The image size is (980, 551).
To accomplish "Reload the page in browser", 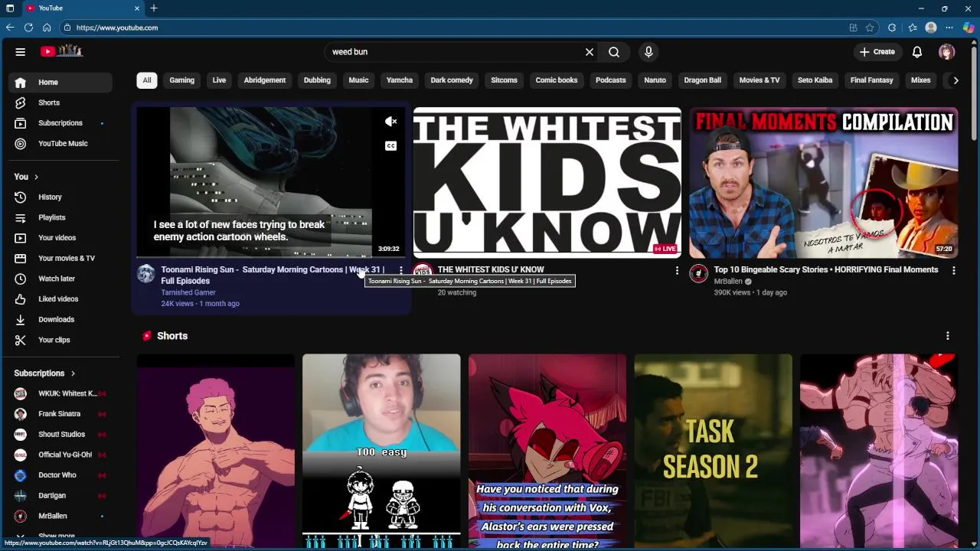I will 28,28.
